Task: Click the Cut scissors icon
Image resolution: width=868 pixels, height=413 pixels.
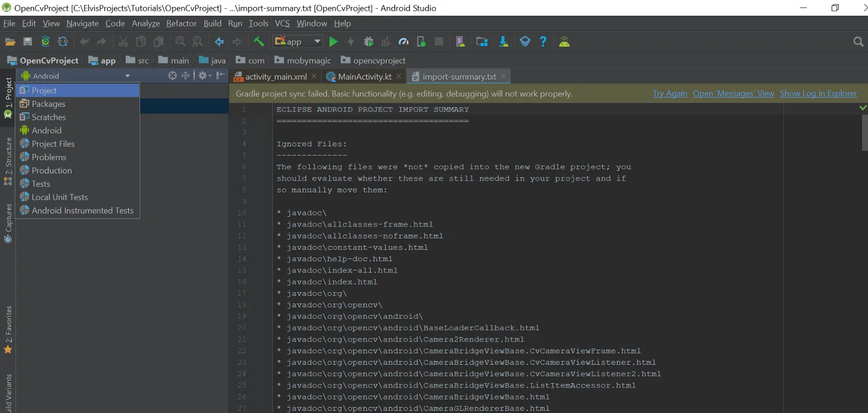Action: pos(124,42)
